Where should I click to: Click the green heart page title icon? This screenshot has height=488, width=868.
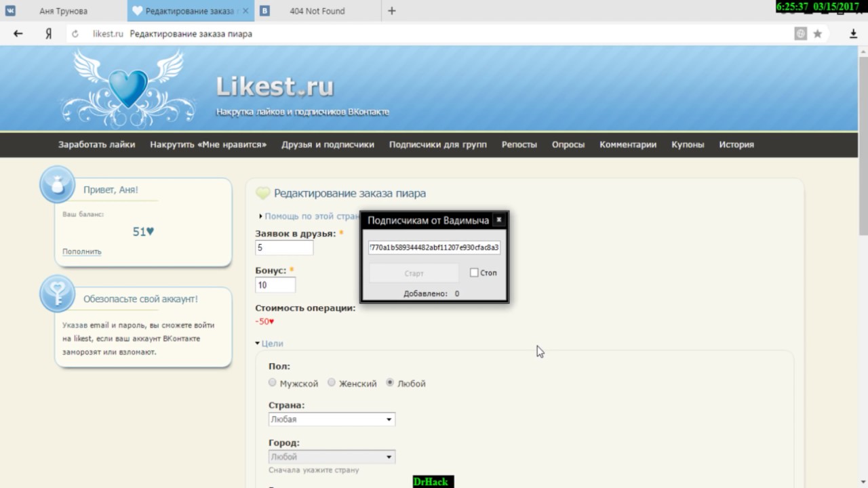pyautogui.click(x=262, y=194)
